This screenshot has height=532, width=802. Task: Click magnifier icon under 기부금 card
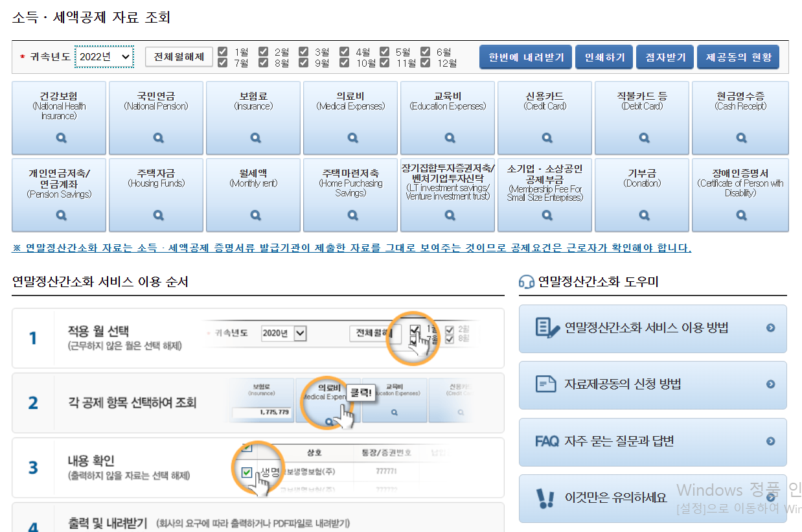click(x=644, y=216)
